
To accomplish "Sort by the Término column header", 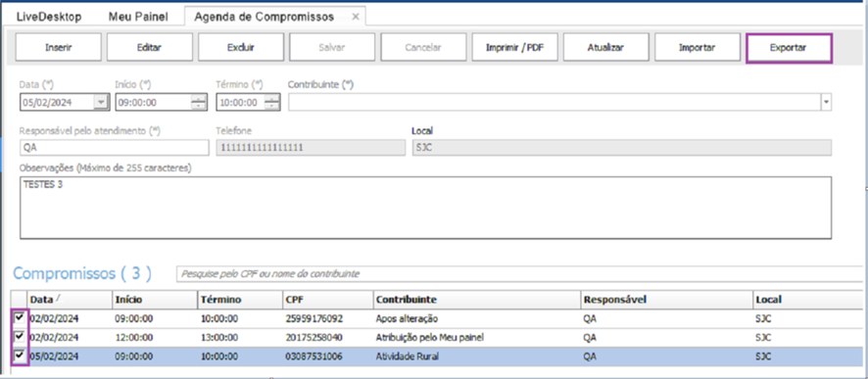I will (x=240, y=300).
